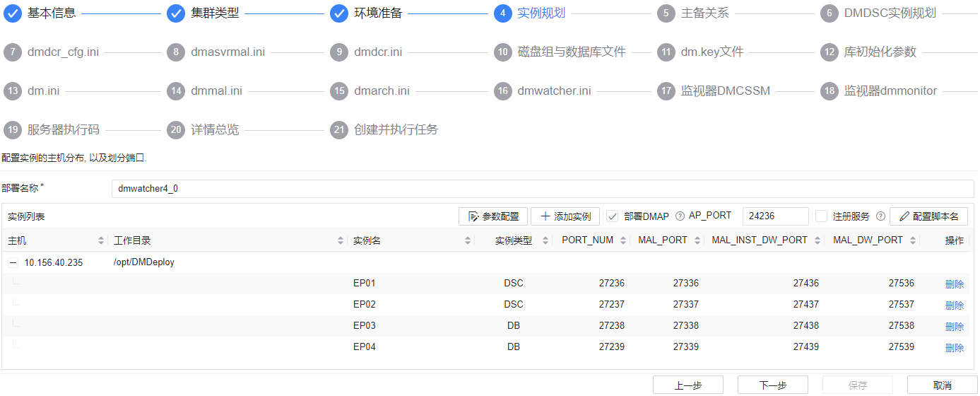Go to the 集群类型 step label
Viewport: 980px width, 396px height.
215,13
